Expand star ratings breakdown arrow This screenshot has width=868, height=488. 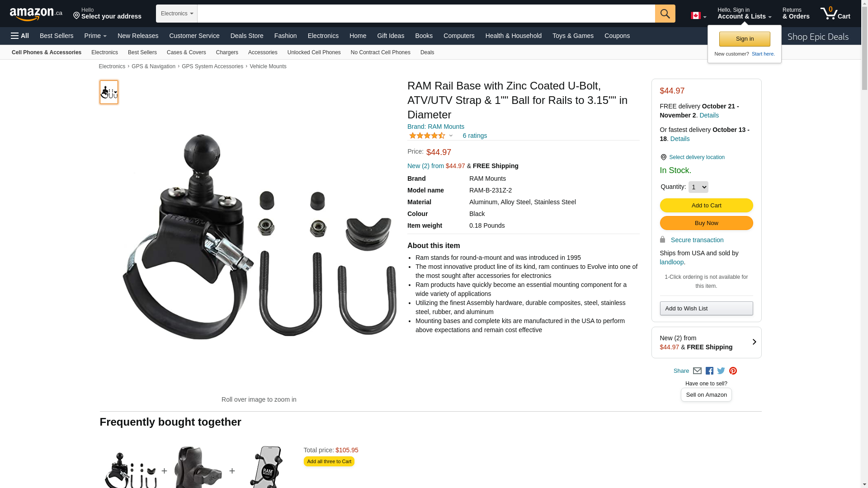[451, 136]
